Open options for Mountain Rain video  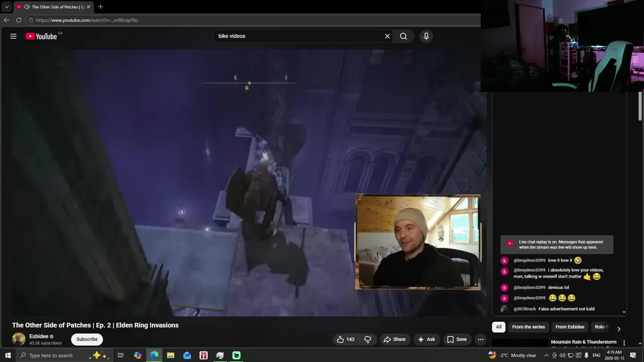coord(624,343)
